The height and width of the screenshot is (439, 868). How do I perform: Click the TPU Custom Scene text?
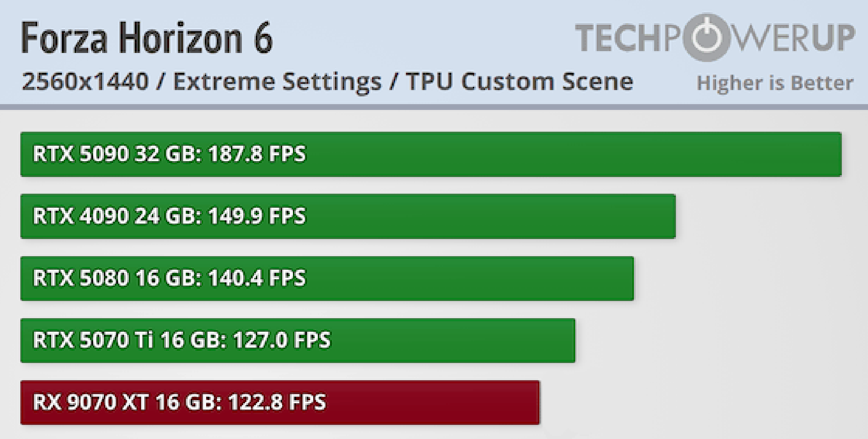[519, 82]
